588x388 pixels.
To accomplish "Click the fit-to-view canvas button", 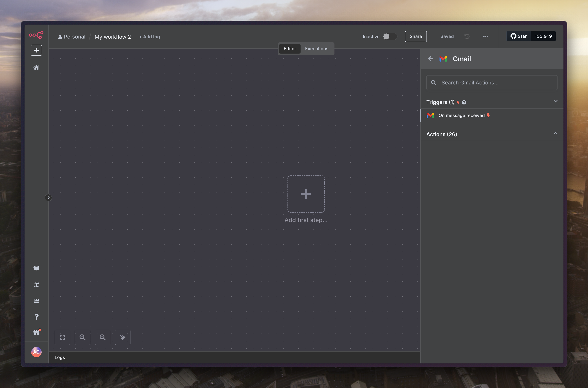I will point(62,337).
